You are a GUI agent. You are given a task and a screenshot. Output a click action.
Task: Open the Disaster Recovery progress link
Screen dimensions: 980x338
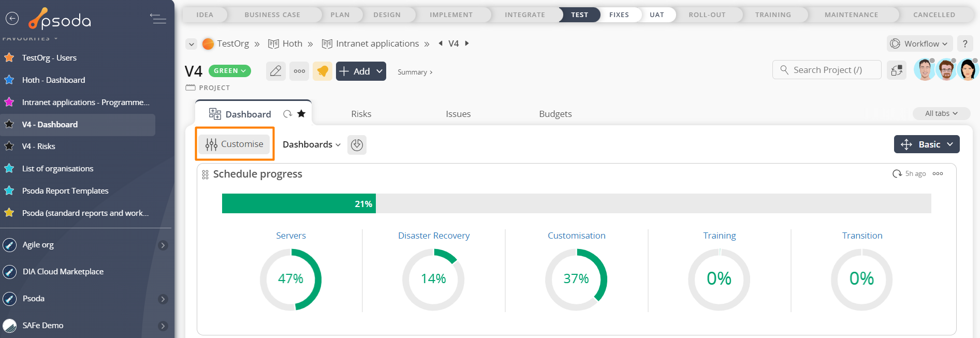434,236
